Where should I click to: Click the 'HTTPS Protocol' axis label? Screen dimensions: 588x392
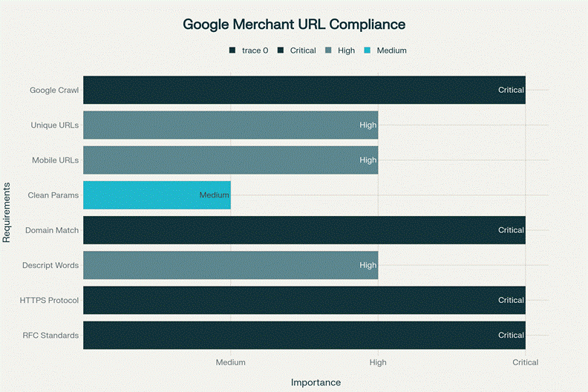click(49, 300)
